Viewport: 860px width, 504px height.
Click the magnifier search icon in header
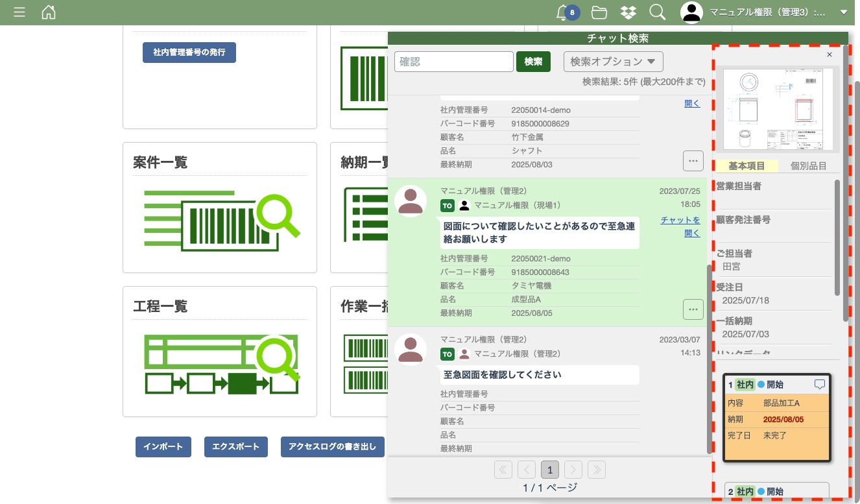click(x=657, y=12)
